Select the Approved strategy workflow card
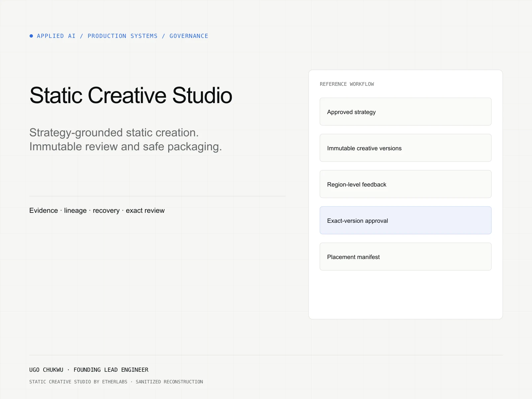This screenshot has width=532, height=399. coord(405,112)
